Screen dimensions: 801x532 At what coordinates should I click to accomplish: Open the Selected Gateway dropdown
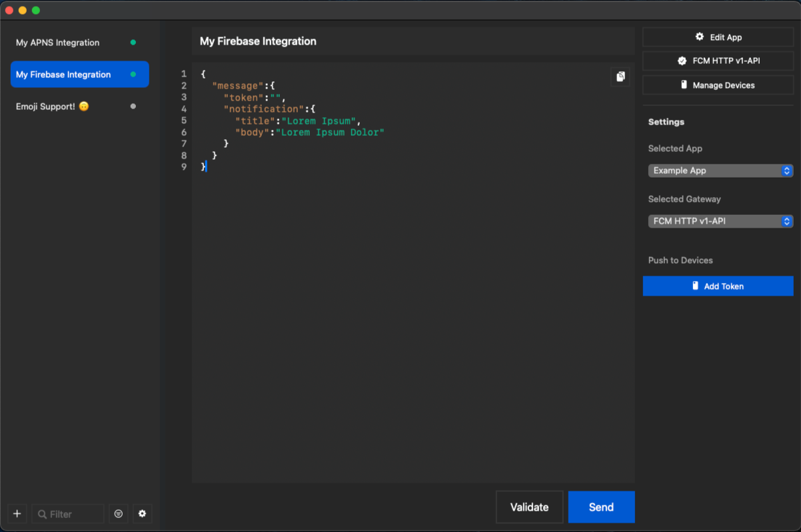[720, 221]
